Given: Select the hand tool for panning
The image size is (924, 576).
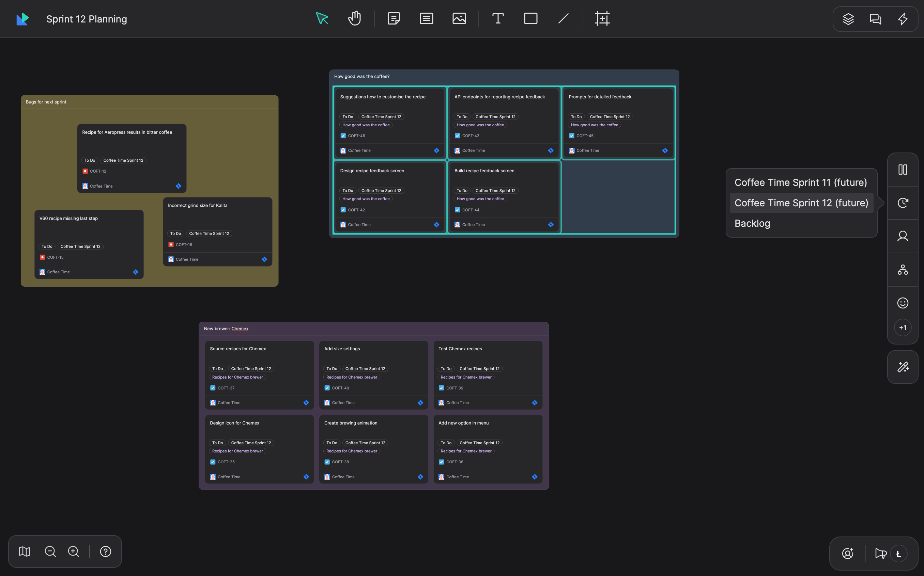Looking at the screenshot, I should [x=354, y=18].
